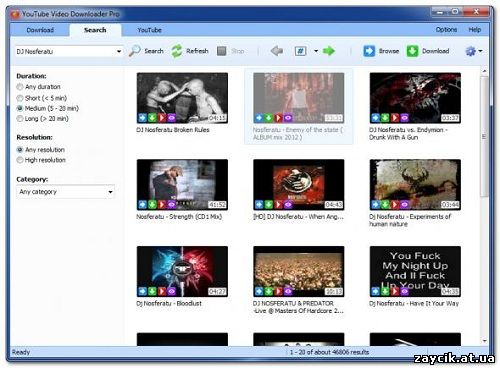Image resolution: width=500 pixels, height=368 pixels.
Task: Select Any resolution radio button
Action: 20,150
